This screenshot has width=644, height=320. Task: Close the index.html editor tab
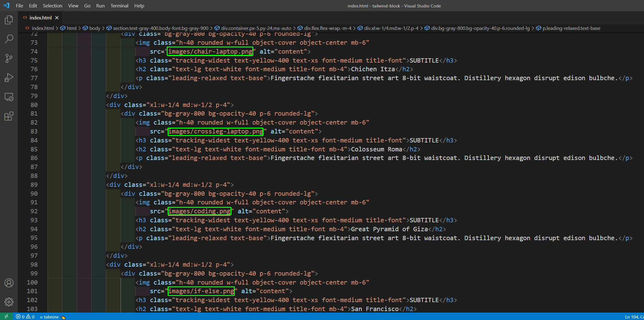point(57,18)
